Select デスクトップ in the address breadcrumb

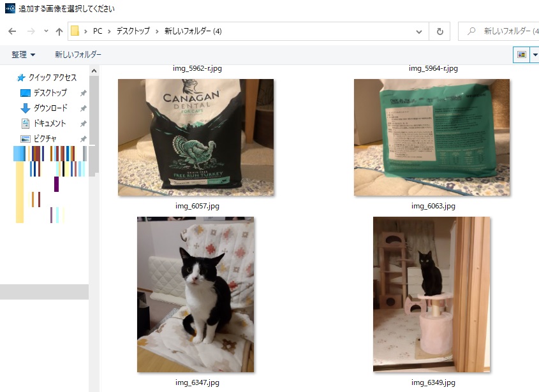pyautogui.click(x=133, y=31)
